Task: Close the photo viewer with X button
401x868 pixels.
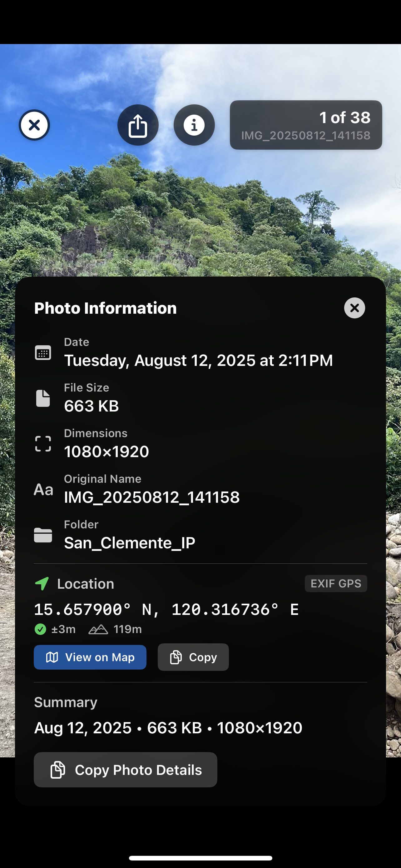Action: [34, 125]
